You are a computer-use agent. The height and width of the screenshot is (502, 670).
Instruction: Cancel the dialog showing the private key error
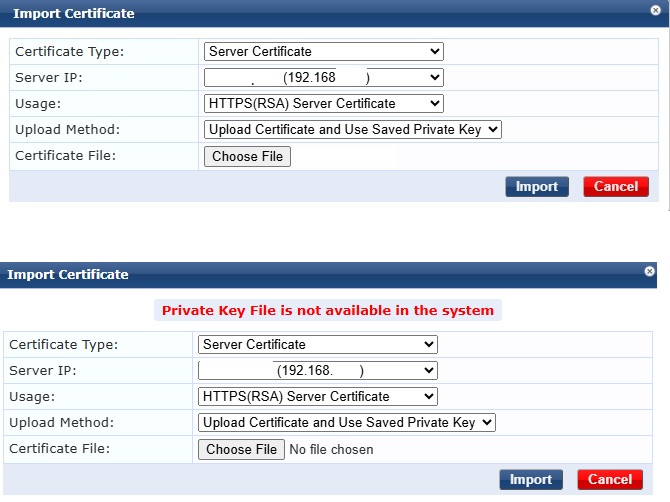point(610,480)
